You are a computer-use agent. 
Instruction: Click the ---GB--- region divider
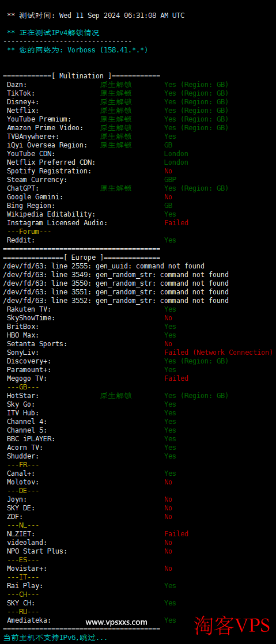(x=23, y=387)
